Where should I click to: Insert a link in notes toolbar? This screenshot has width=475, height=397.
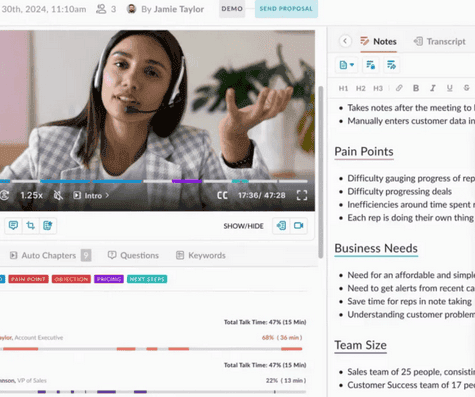[x=399, y=88]
